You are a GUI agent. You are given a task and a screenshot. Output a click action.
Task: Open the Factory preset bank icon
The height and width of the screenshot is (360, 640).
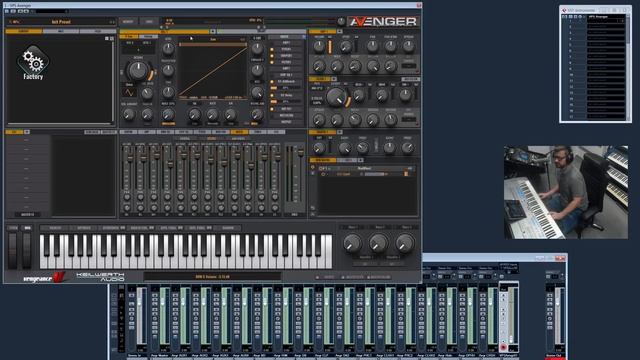pyautogui.click(x=33, y=62)
